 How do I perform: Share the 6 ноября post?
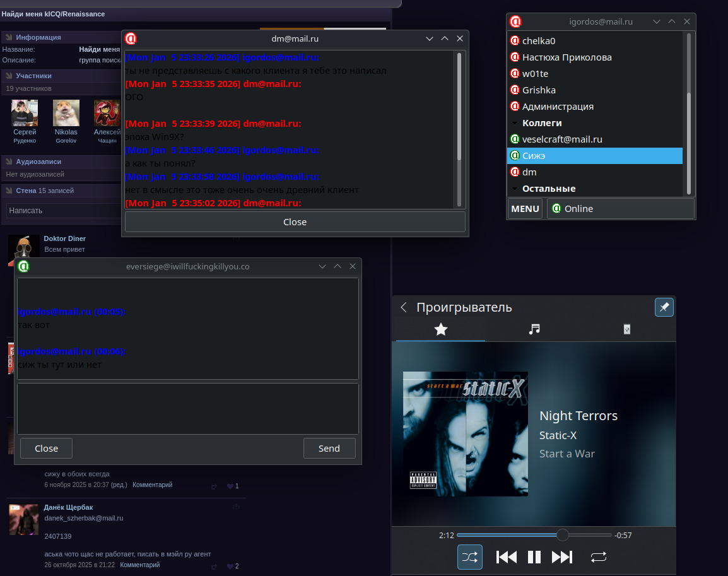pyautogui.click(x=214, y=486)
